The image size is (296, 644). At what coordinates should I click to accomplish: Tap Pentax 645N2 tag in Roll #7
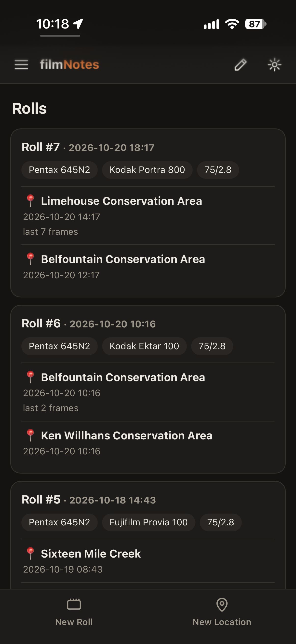tap(59, 170)
